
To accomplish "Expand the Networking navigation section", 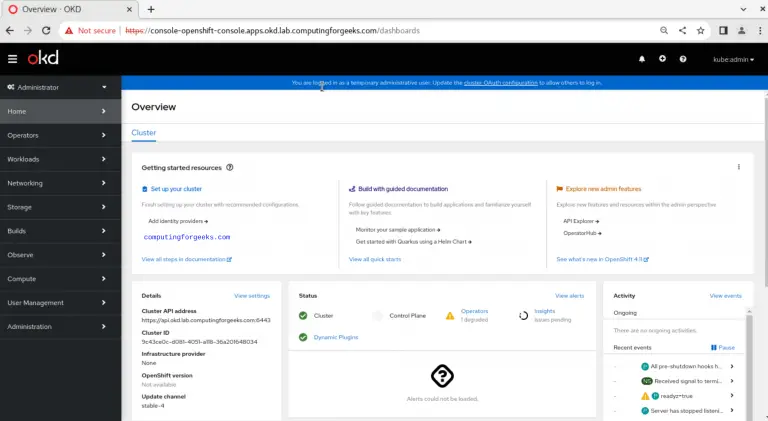I will (x=60, y=183).
